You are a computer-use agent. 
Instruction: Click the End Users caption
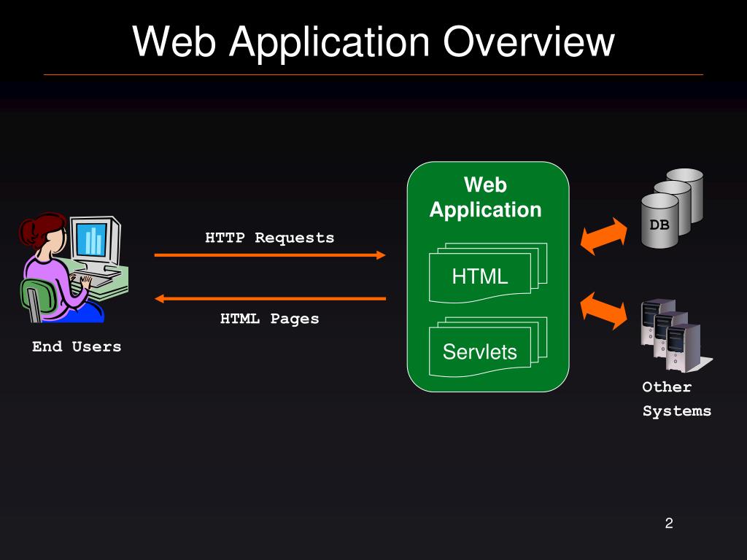77,346
